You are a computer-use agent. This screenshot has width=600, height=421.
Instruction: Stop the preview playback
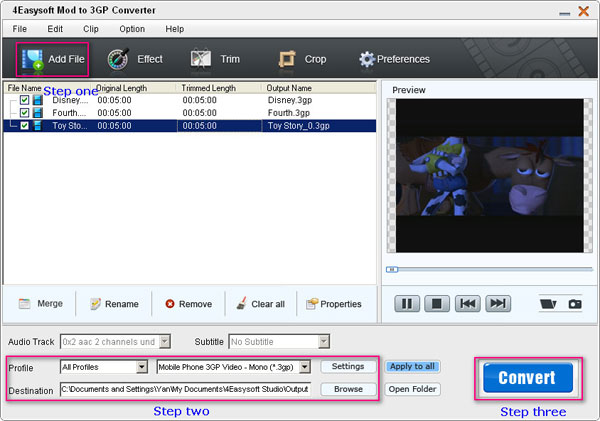point(437,304)
